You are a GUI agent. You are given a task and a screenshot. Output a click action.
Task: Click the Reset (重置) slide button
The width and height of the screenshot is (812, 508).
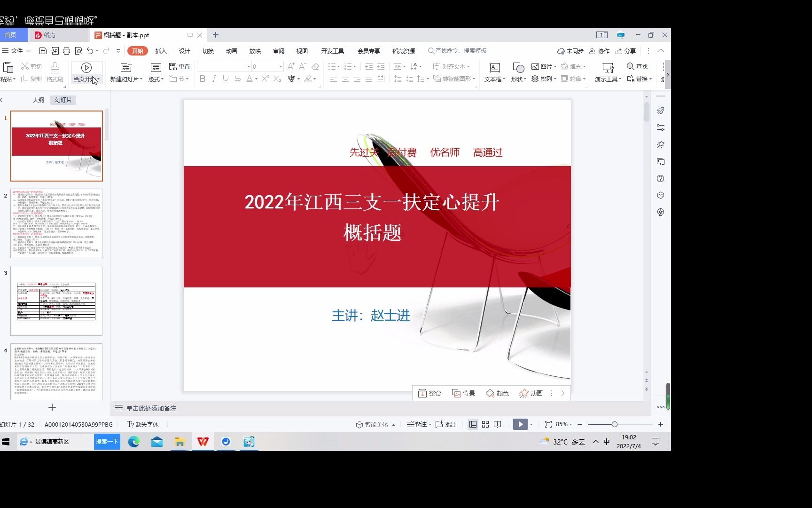[x=180, y=67]
